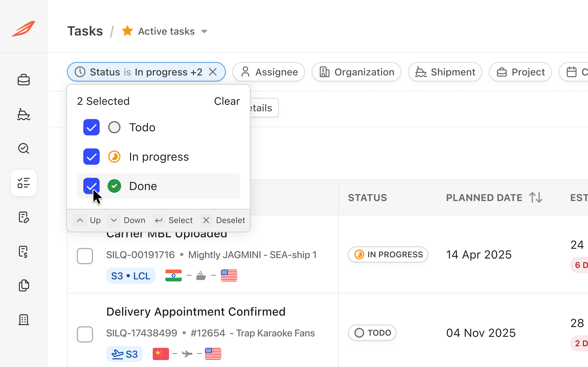
Task: Open the document edit sidebar icon
Action: [24, 217]
